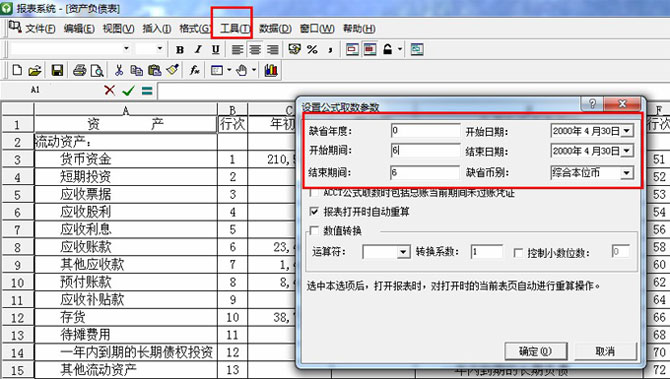670x379 pixels.
Task: Click 开始期间 input field
Action: point(425,150)
